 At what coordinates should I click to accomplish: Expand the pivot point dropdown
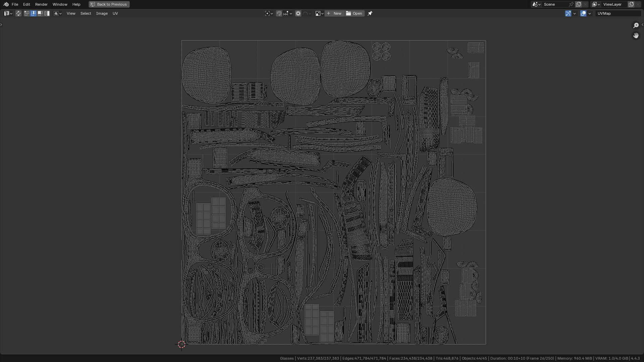pyautogui.click(x=269, y=13)
